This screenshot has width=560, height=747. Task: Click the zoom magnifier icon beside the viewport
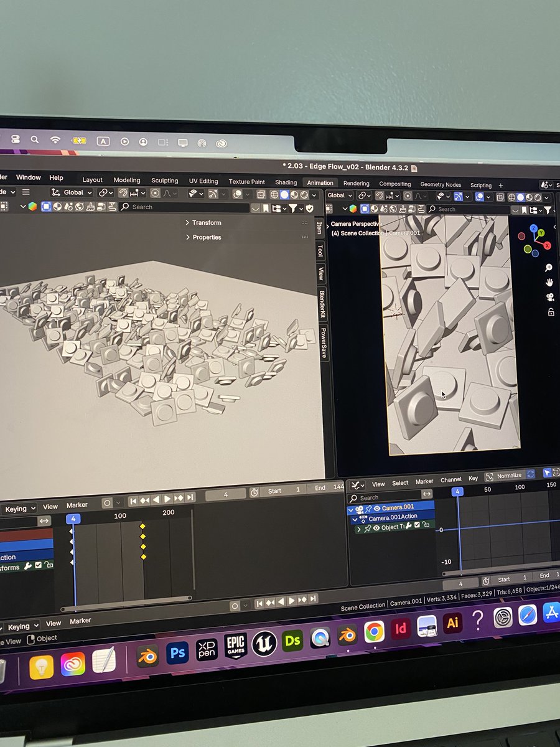click(x=548, y=268)
